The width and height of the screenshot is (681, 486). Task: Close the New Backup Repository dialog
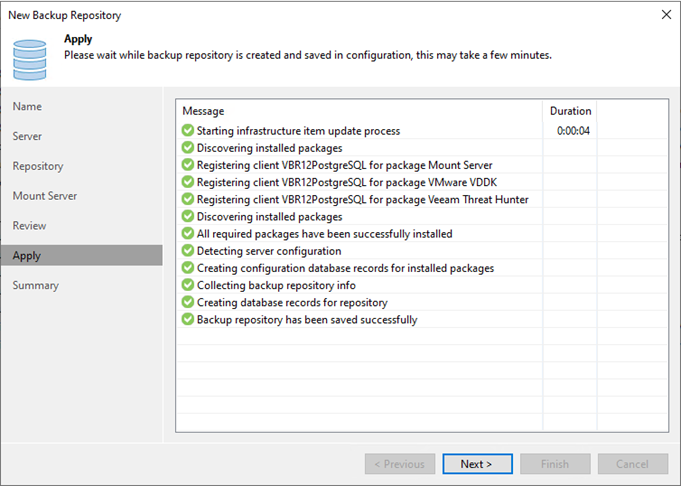[666, 15]
